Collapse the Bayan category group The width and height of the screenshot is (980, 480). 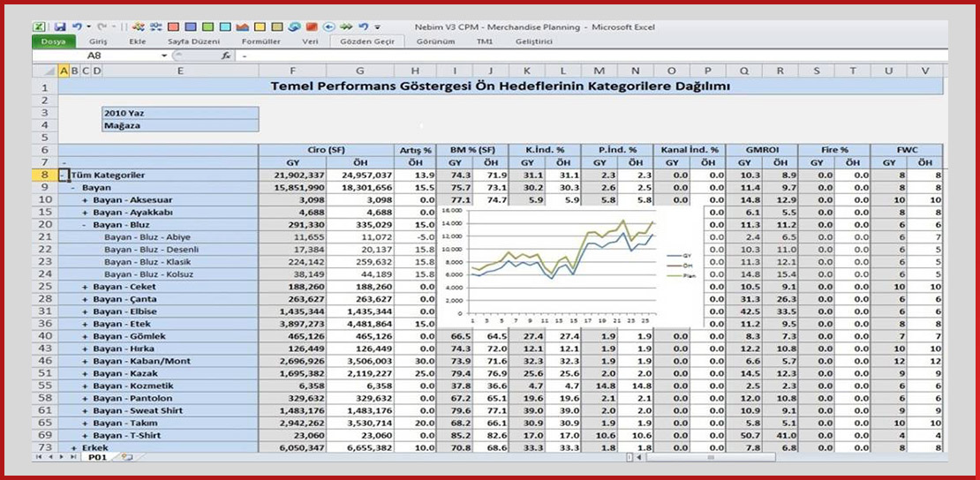74,187
